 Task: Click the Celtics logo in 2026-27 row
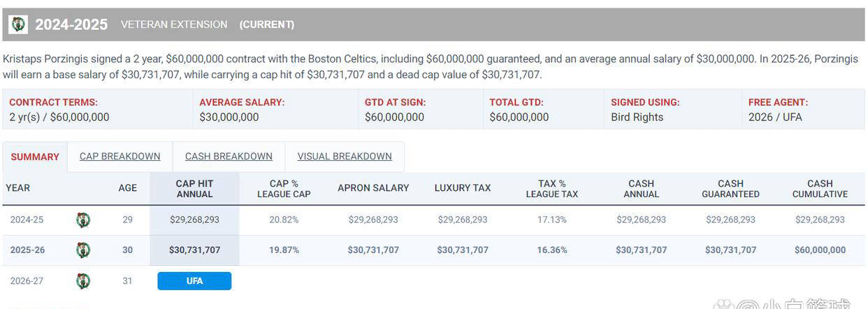pyautogui.click(x=83, y=281)
